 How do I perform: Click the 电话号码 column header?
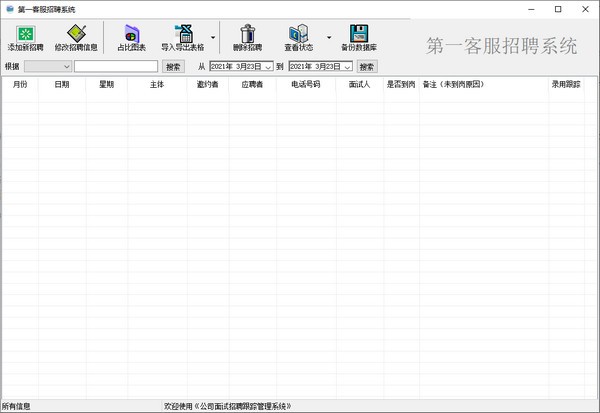coord(305,85)
